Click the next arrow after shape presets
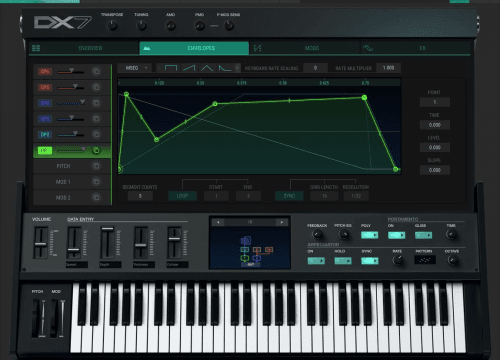 coord(237,68)
